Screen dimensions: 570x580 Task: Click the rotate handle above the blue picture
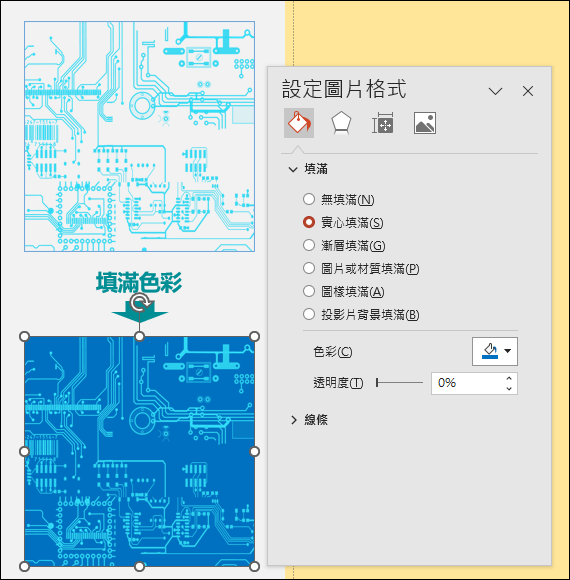[x=139, y=303]
